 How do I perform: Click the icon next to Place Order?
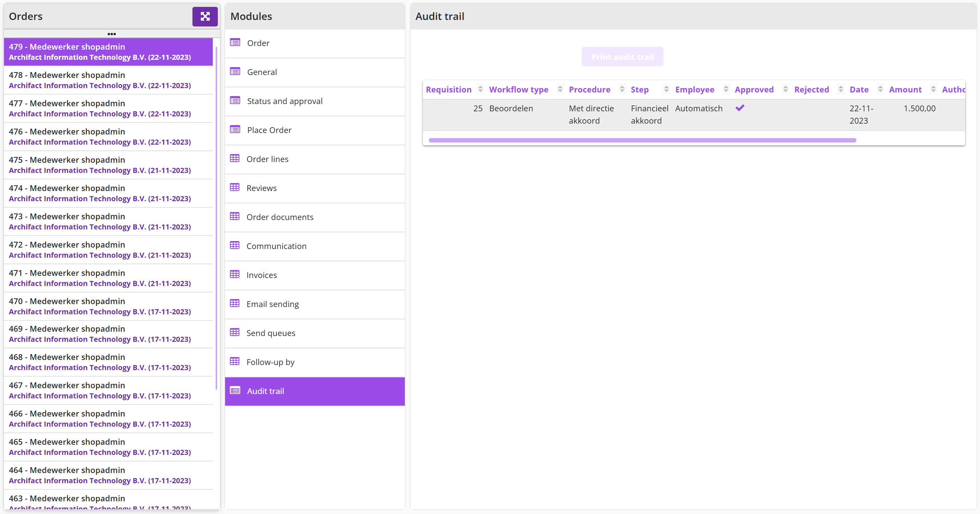click(x=235, y=129)
